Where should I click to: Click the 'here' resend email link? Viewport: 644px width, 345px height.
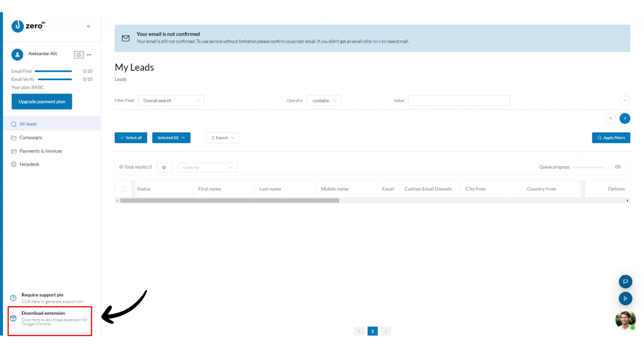tap(376, 42)
